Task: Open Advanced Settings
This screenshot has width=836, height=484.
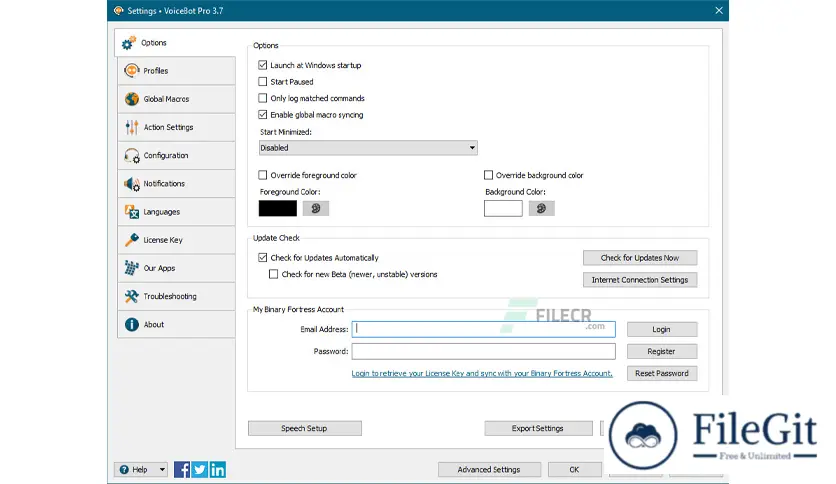Action: pos(489,470)
